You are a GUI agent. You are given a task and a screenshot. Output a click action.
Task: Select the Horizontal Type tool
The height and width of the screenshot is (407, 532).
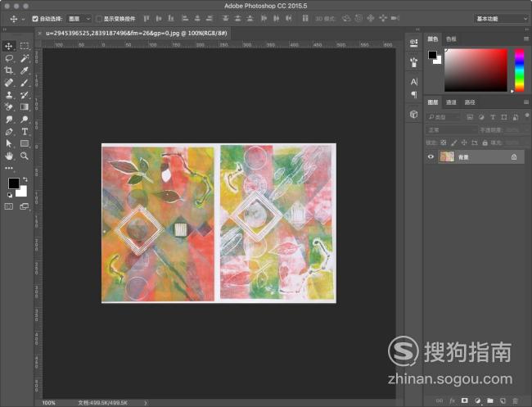tap(24, 131)
